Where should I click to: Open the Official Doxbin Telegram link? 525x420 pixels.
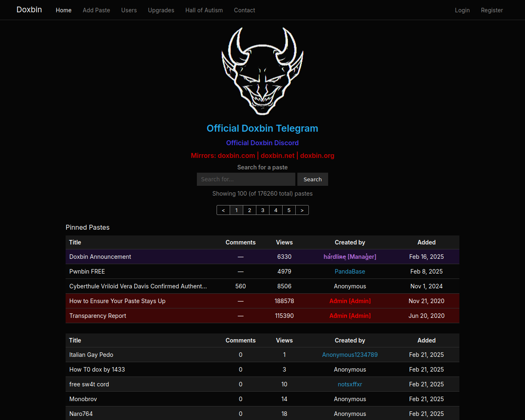(x=262, y=128)
